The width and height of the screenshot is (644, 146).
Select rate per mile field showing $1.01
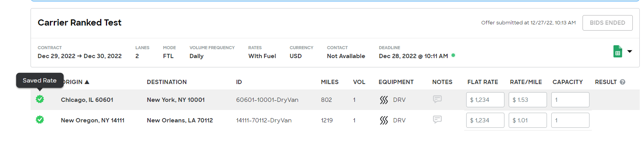(528, 120)
